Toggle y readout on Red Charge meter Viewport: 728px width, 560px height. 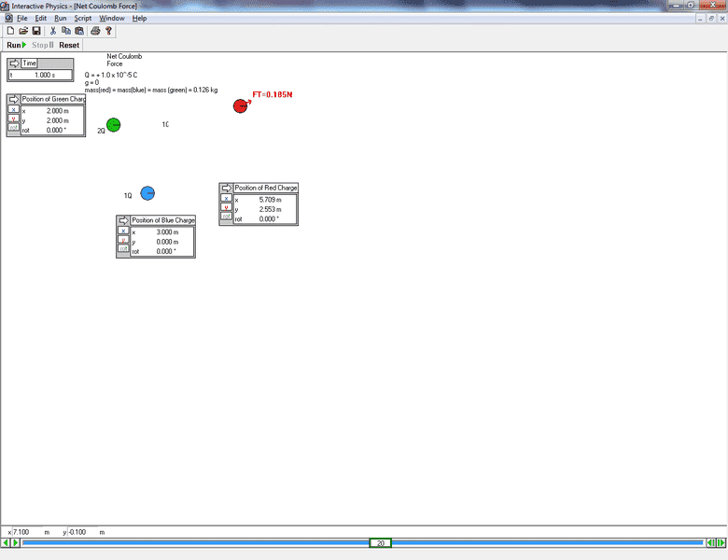point(226,207)
